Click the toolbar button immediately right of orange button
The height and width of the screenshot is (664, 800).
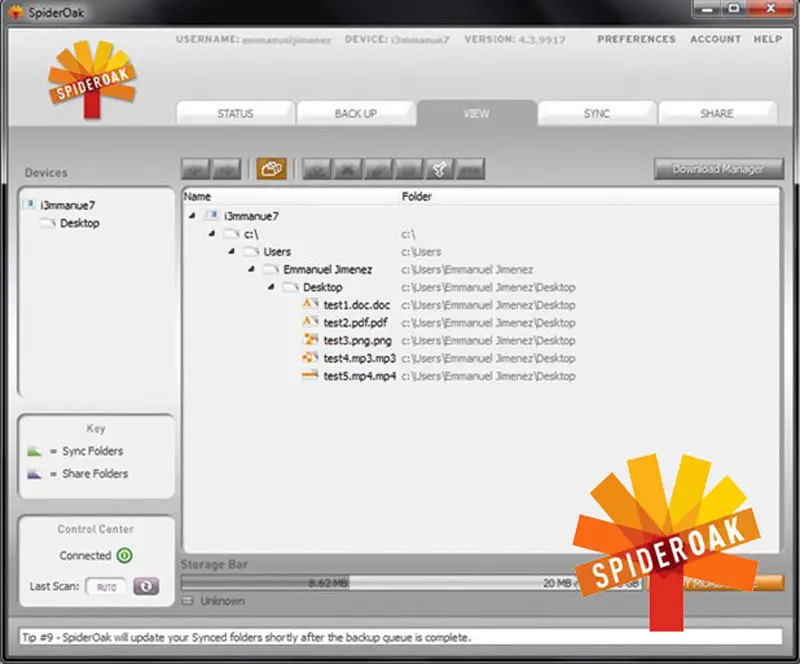coord(317,169)
